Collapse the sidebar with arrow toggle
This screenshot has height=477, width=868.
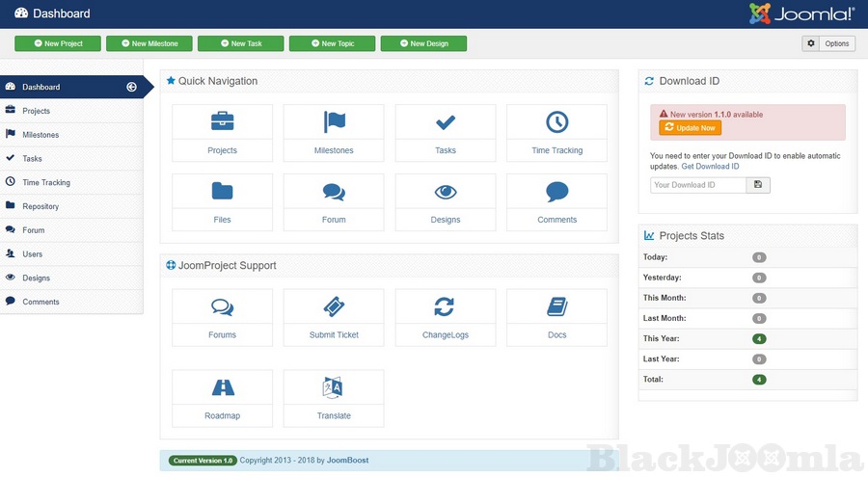131,87
